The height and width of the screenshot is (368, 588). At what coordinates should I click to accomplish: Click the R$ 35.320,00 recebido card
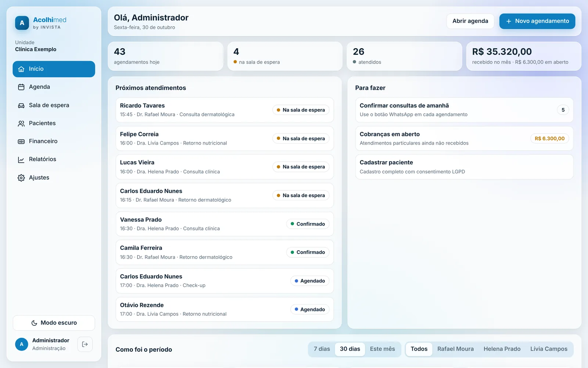coord(524,56)
